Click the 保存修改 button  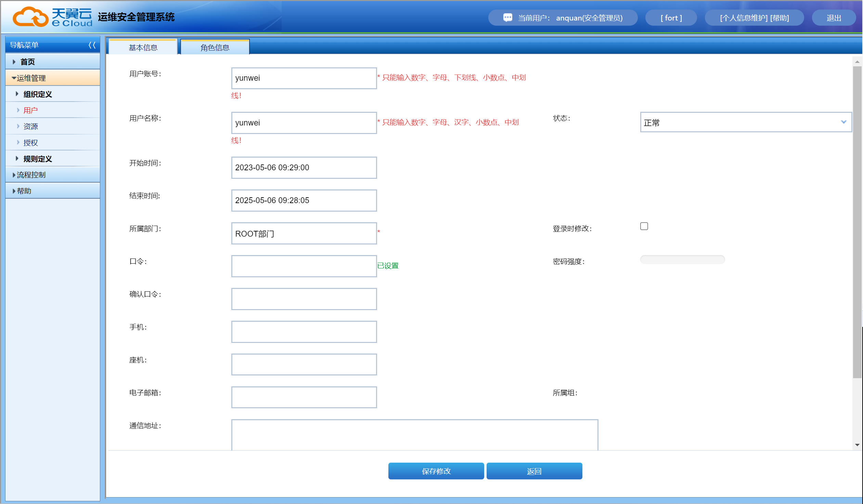[x=436, y=471]
